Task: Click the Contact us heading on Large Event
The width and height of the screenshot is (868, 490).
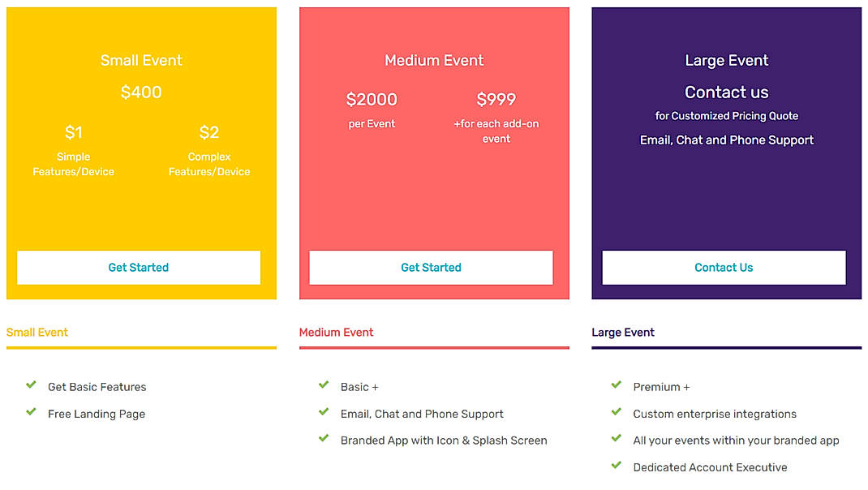Action: point(726,92)
